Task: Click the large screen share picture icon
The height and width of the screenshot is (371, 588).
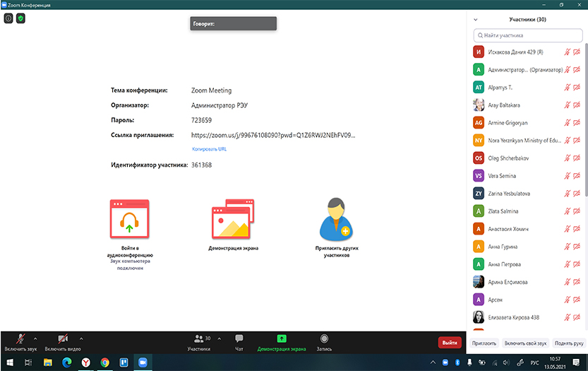Action: click(233, 219)
